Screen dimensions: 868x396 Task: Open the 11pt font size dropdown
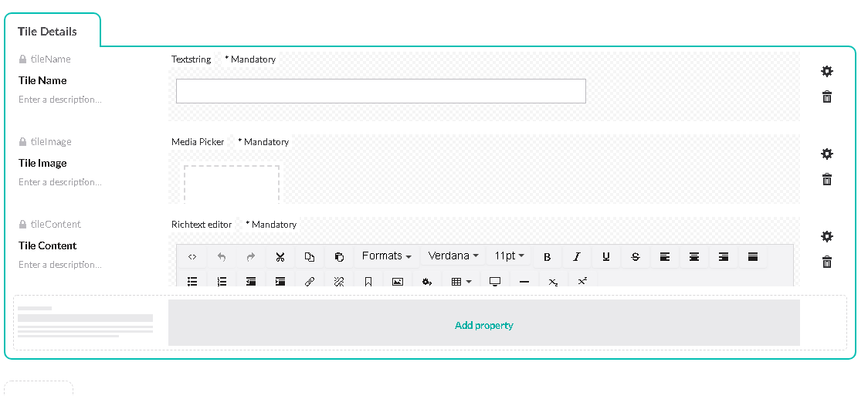[509, 256]
